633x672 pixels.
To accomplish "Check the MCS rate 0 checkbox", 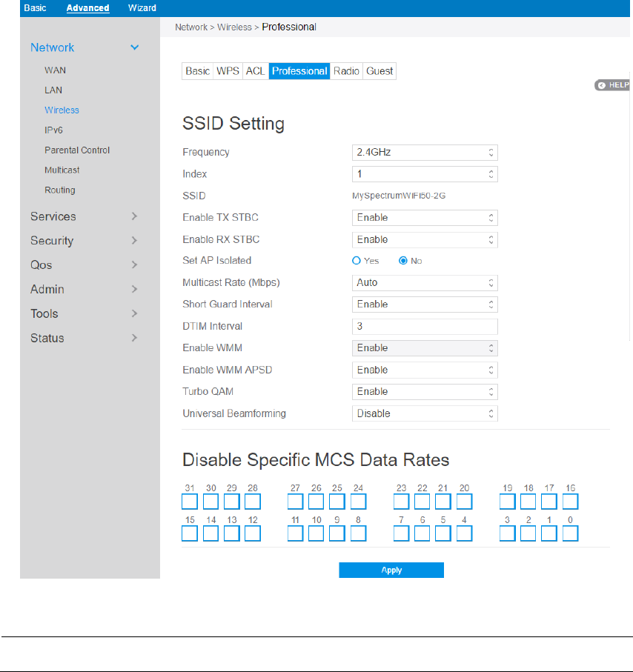I will (570, 533).
